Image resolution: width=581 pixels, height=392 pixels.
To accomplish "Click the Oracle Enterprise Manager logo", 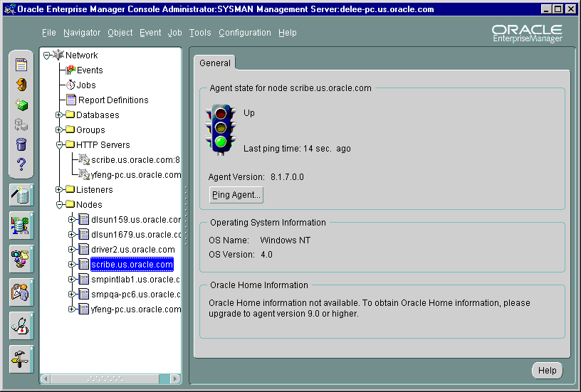I will tap(527, 33).
